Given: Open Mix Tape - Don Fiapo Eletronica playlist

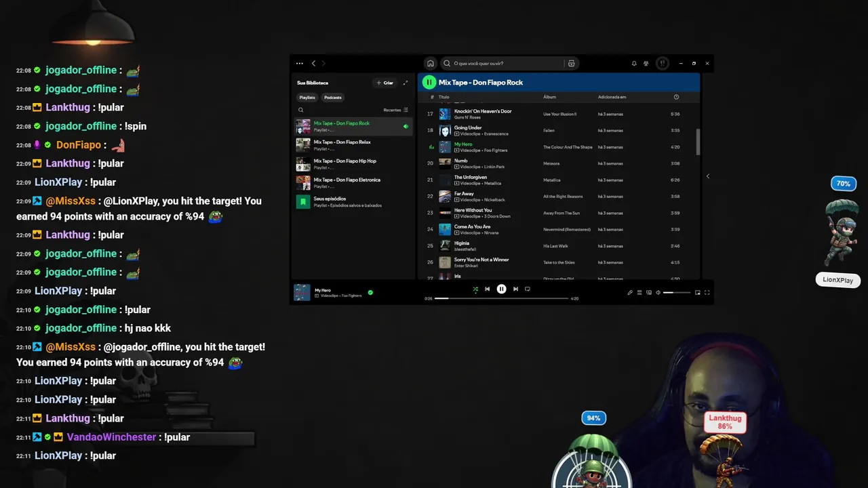Looking at the screenshot, I should pyautogui.click(x=353, y=183).
